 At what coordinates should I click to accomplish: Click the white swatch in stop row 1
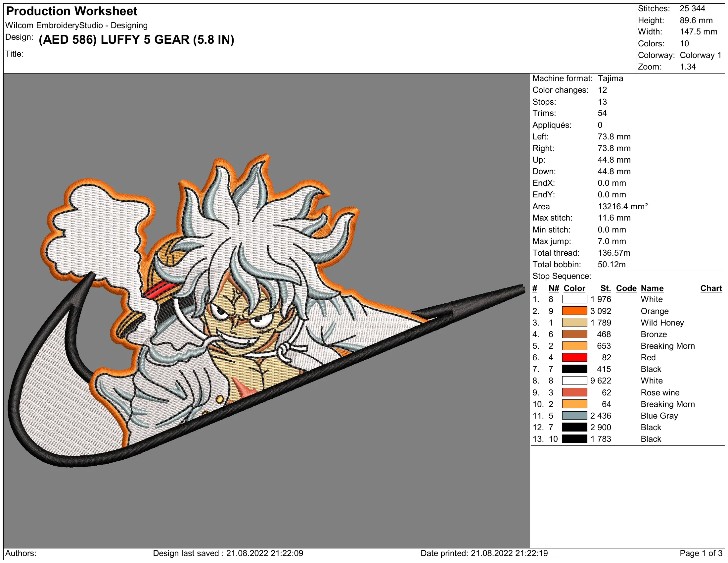point(575,299)
